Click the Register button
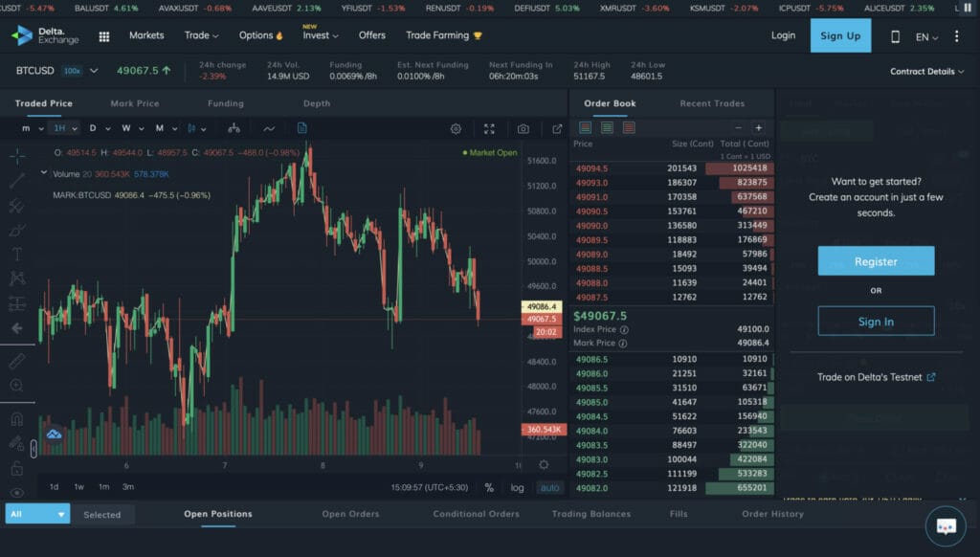 pyautogui.click(x=877, y=261)
